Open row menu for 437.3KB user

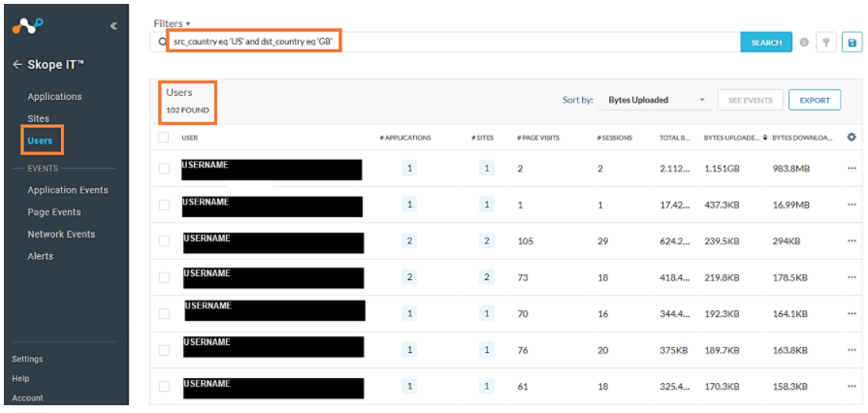coord(852,205)
